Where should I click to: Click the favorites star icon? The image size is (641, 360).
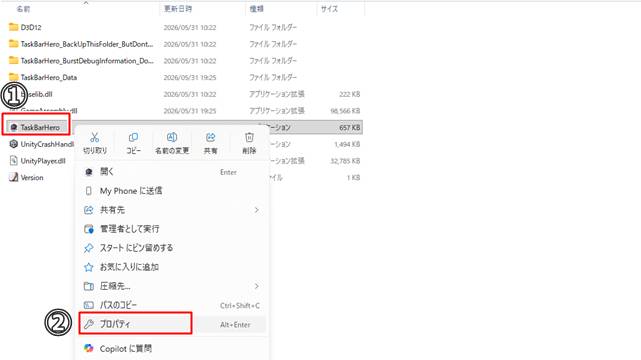[x=89, y=267]
